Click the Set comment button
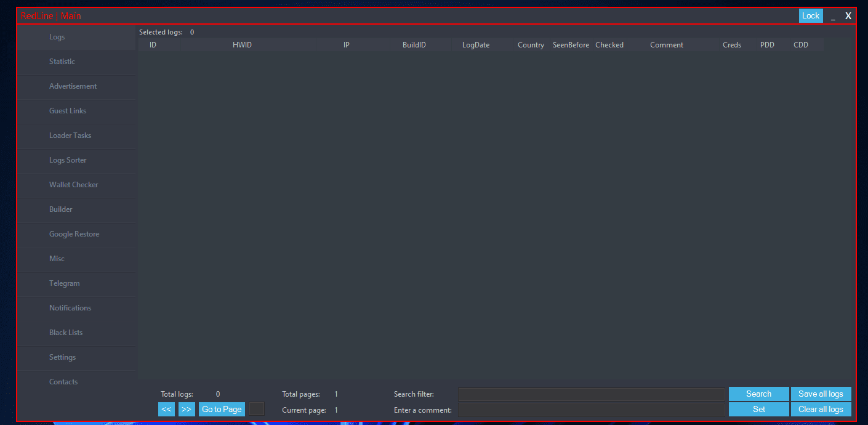The width and height of the screenshot is (868, 425). [x=758, y=409]
